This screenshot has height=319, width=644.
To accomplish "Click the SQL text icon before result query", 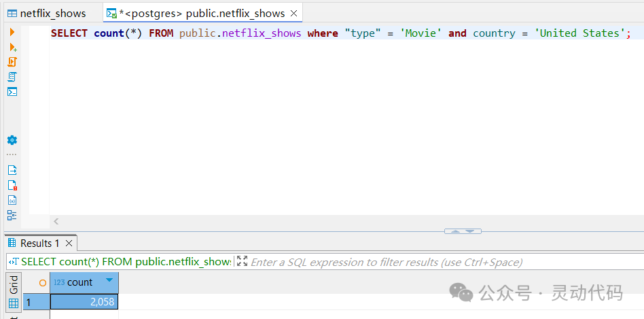I will (x=14, y=261).
